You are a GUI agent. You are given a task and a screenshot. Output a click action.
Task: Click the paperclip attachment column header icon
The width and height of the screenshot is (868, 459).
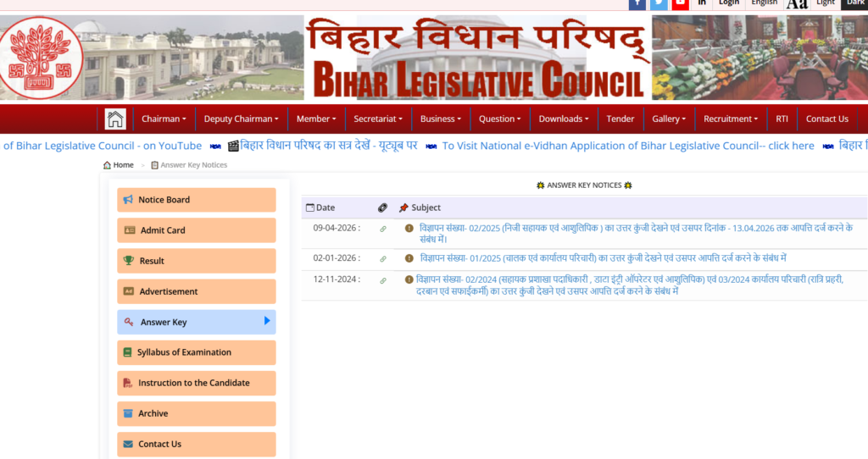[x=382, y=207]
